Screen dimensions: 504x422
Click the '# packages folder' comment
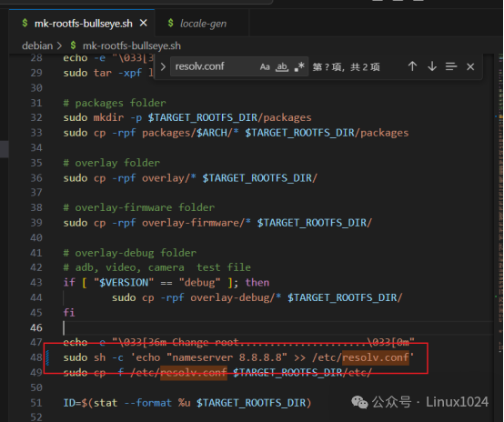point(115,103)
